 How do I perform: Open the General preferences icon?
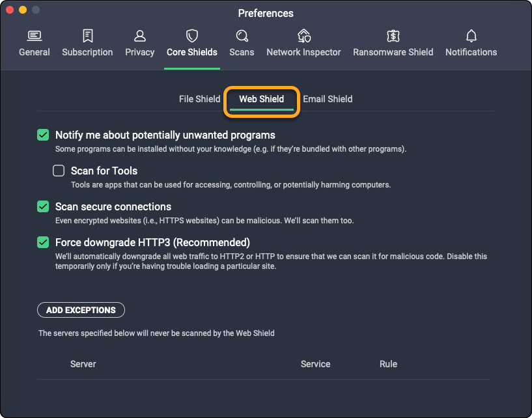click(x=35, y=35)
